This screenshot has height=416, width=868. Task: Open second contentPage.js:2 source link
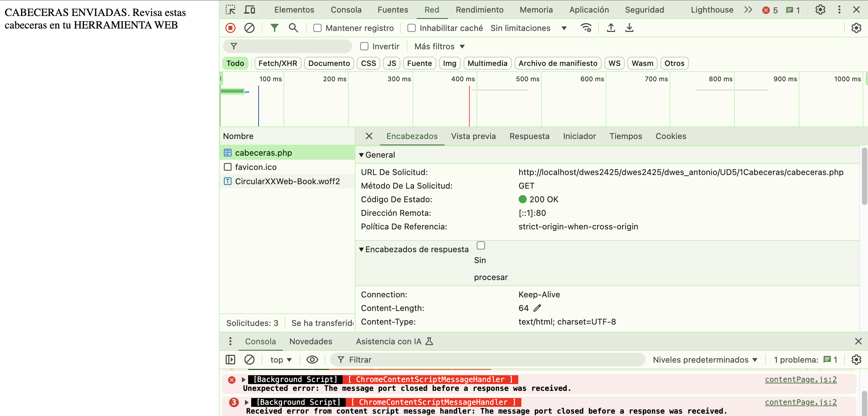coord(801,402)
